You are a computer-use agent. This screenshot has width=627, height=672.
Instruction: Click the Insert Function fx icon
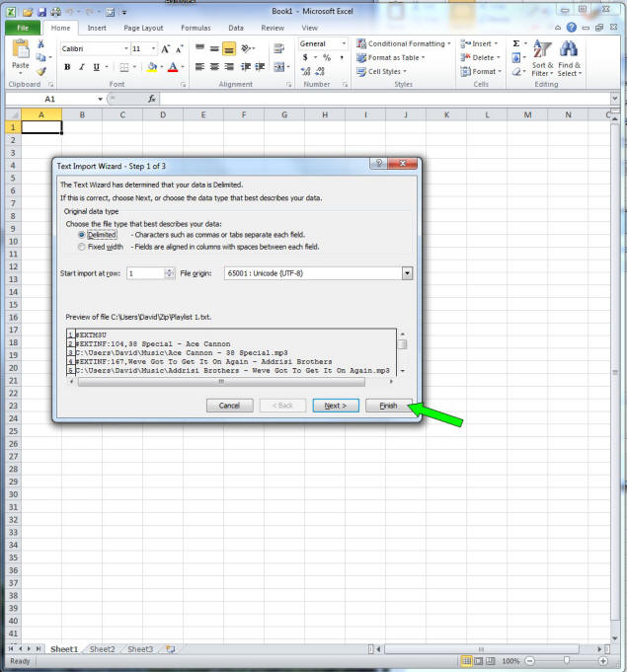(151, 99)
